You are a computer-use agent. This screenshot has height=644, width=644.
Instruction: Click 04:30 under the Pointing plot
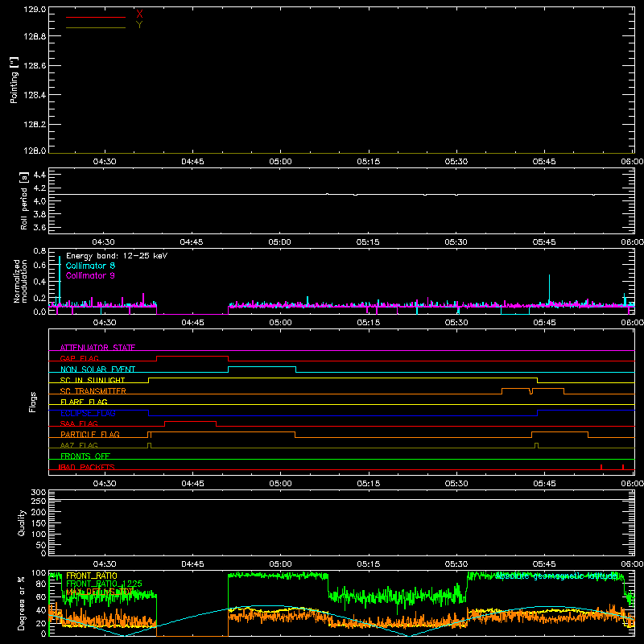coord(105,162)
